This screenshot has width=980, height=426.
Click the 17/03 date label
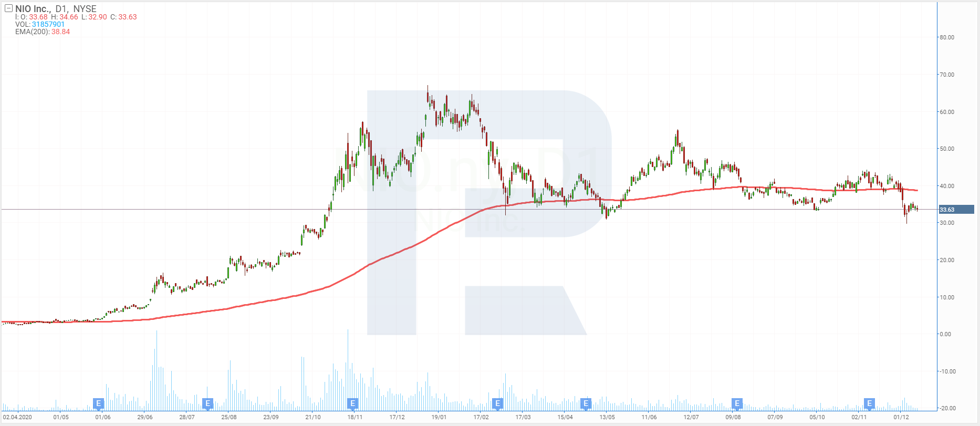(523, 418)
